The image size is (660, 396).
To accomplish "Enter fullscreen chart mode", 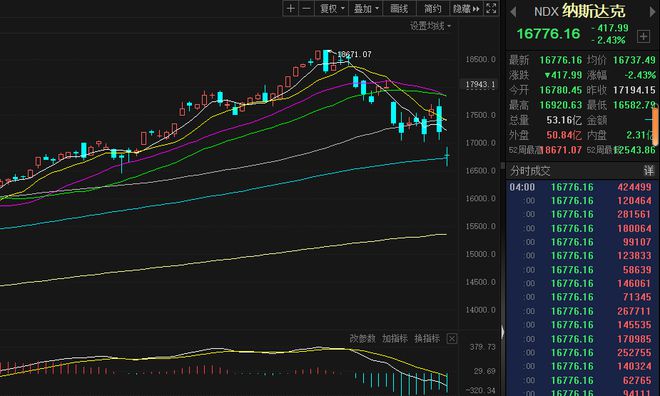I will coord(491,8).
